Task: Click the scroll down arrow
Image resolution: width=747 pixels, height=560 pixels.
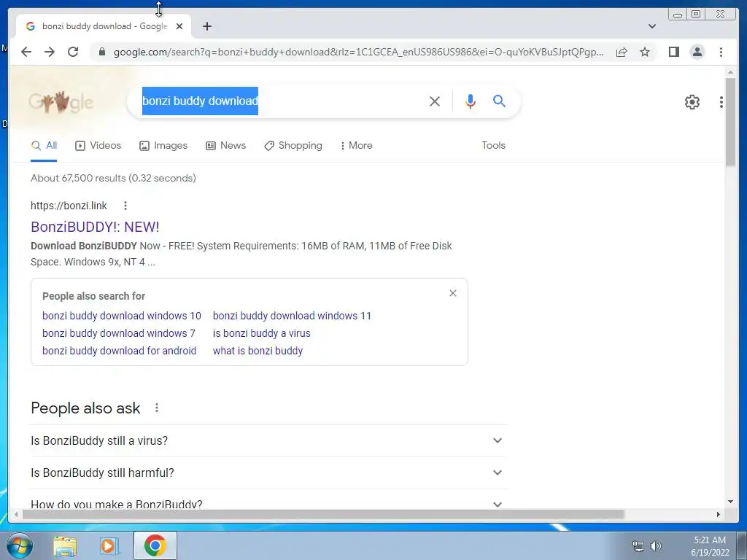Action: click(x=730, y=502)
